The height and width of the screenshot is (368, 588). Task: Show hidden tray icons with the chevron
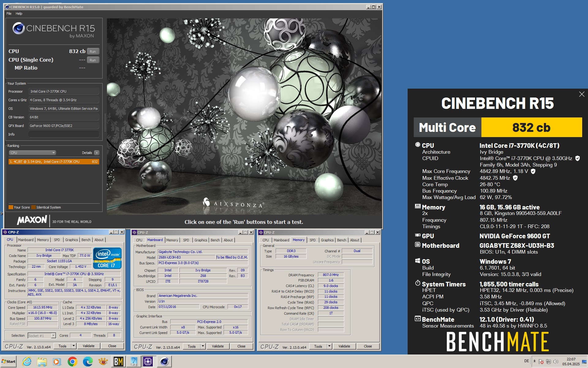pos(534,361)
